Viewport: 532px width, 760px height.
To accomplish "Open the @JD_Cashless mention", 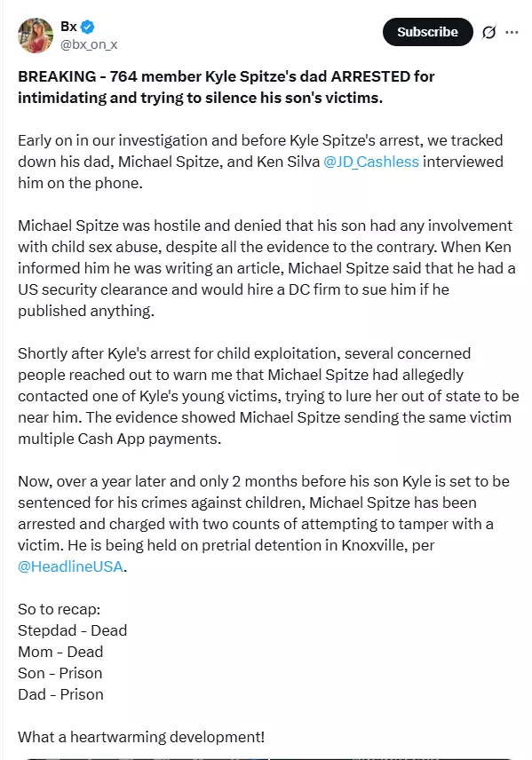I will pos(371,162).
